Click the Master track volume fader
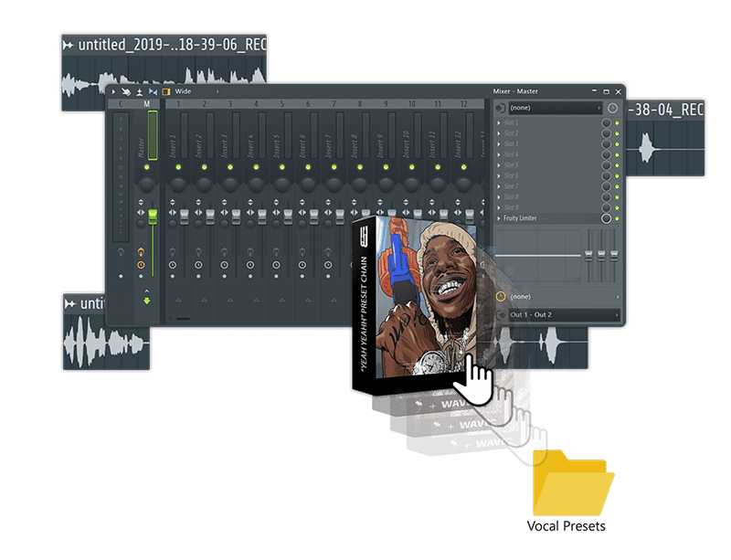 tap(153, 217)
